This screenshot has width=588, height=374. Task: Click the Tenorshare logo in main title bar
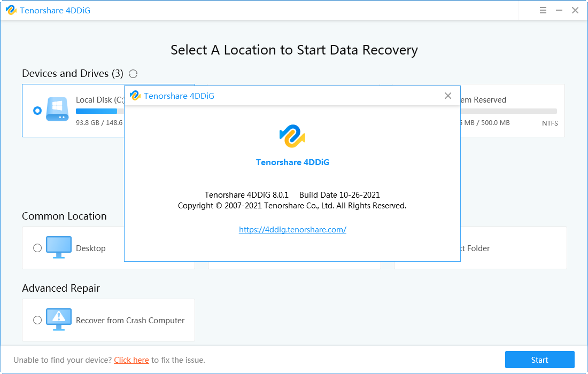11,10
